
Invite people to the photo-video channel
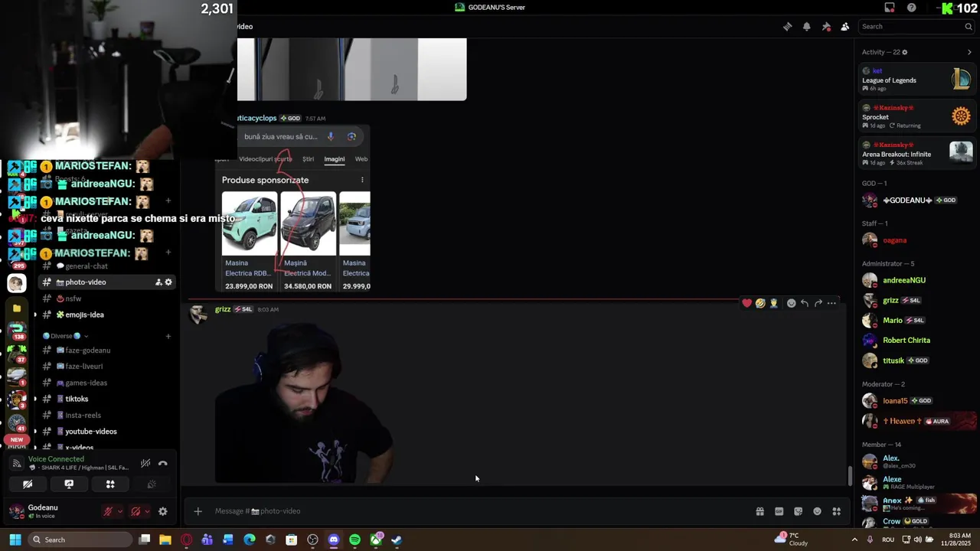158,282
